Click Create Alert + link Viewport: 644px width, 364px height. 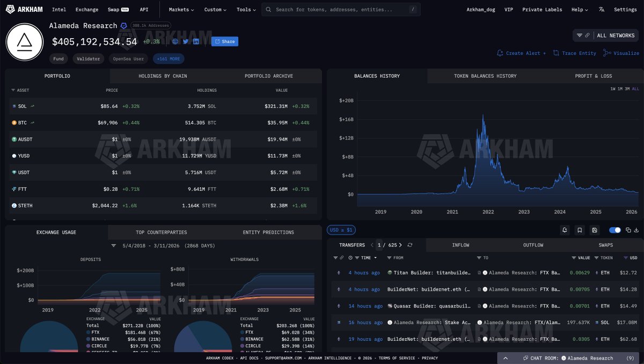(x=522, y=53)
